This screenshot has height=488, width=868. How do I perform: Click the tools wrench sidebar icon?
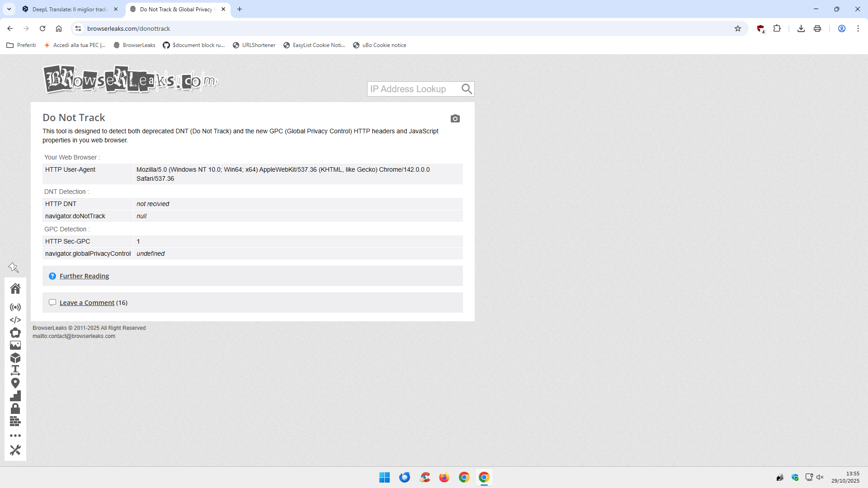tap(15, 450)
